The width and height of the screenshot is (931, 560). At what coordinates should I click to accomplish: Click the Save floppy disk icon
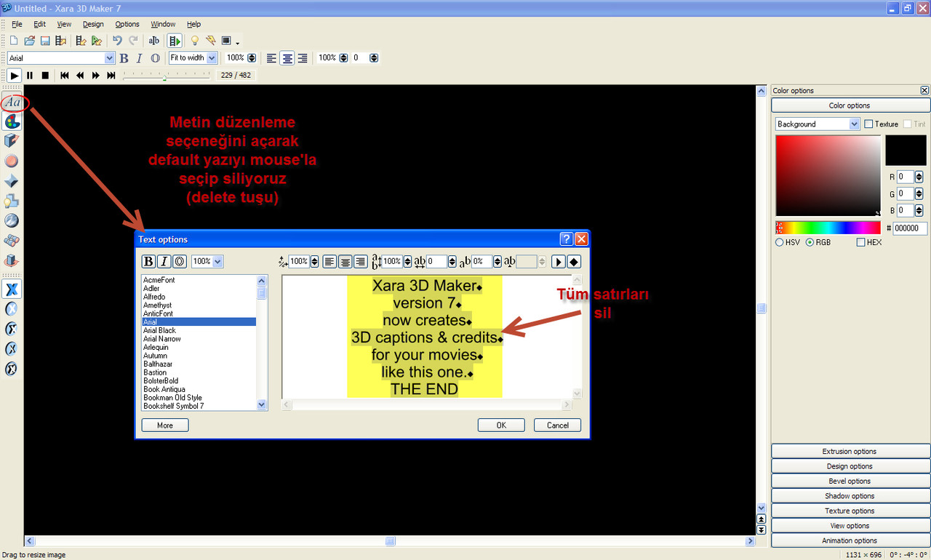[x=45, y=41]
